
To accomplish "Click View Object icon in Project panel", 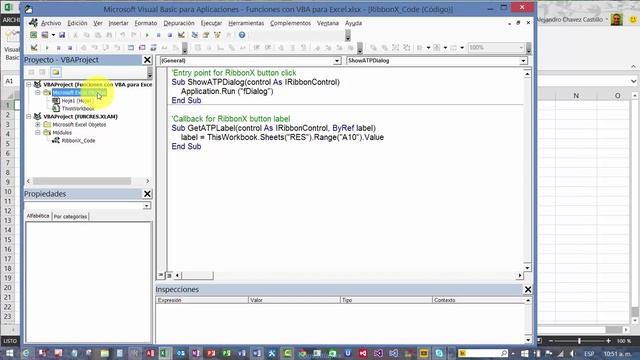I will 42,72.
